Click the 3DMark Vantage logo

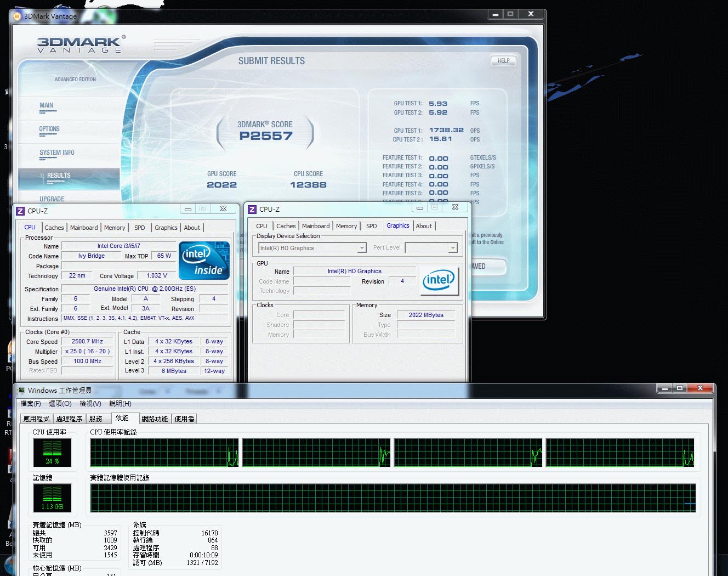tap(81, 44)
